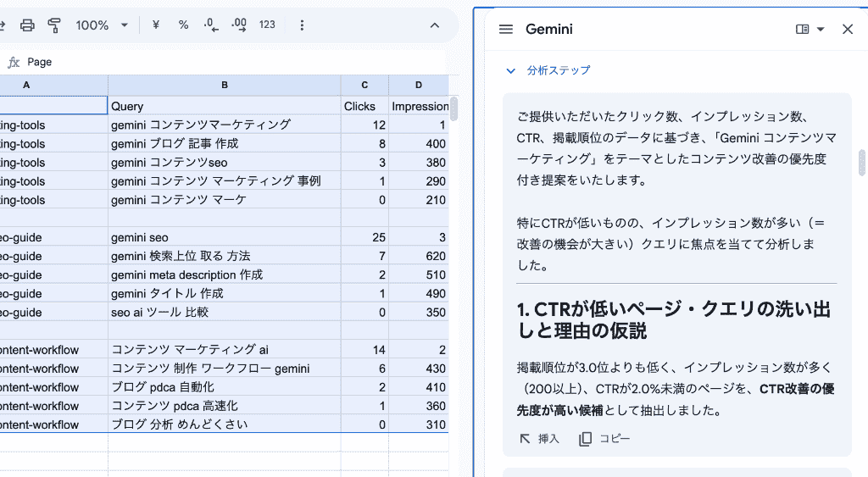This screenshot has width=868, height=477.
Task: Open the zoom 100% dropdown
Action: coord(102,25)
